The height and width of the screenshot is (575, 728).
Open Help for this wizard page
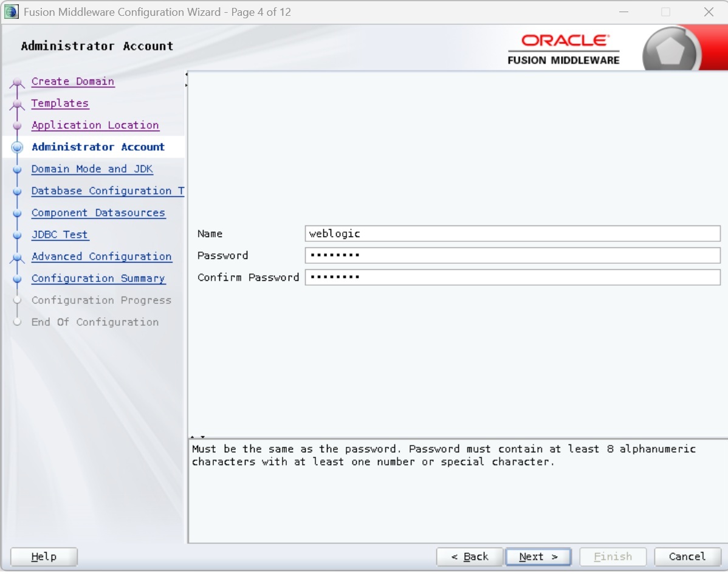(x=44, y=557)
